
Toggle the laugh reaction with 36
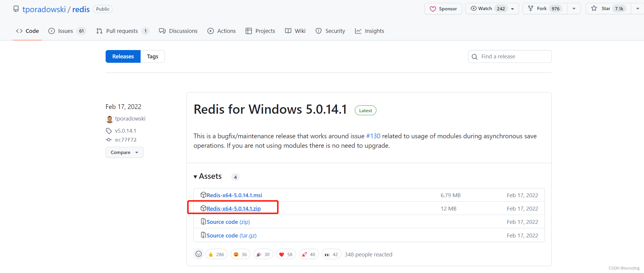click(241, 254)
